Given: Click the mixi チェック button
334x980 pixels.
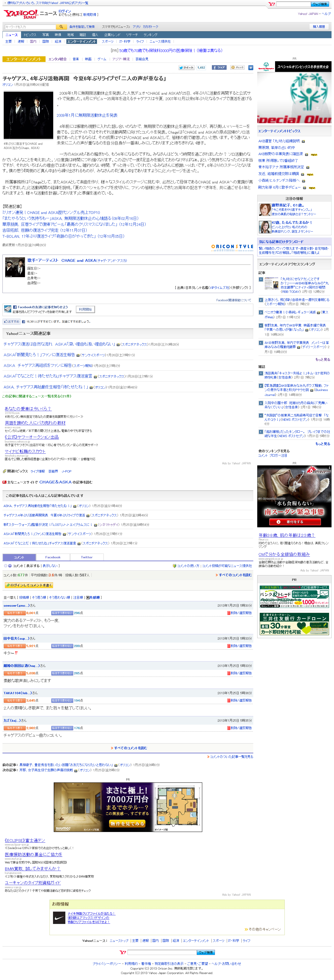Looking at the screenshot, I should 237,67.
